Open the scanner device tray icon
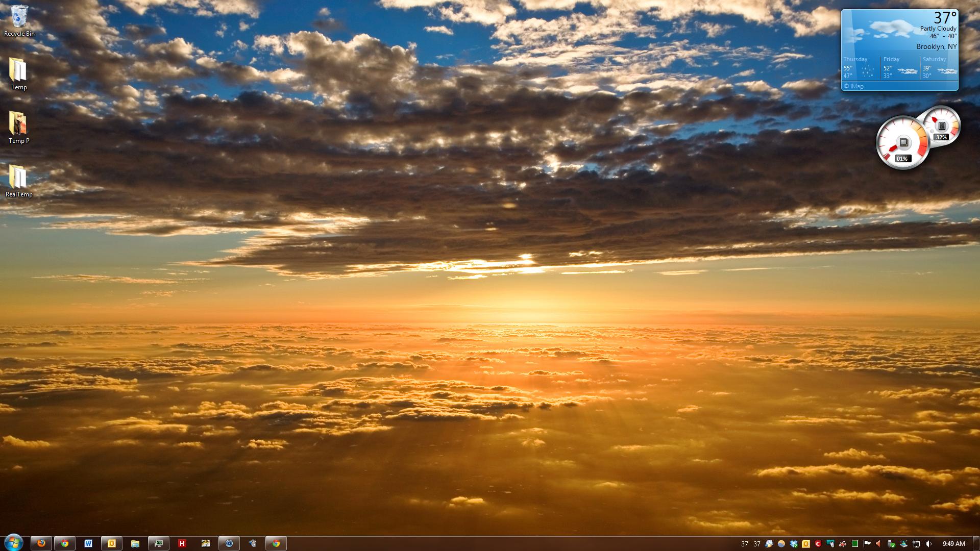Image resolution: width=980 pixels, height=551 pixels. point(903,544)
